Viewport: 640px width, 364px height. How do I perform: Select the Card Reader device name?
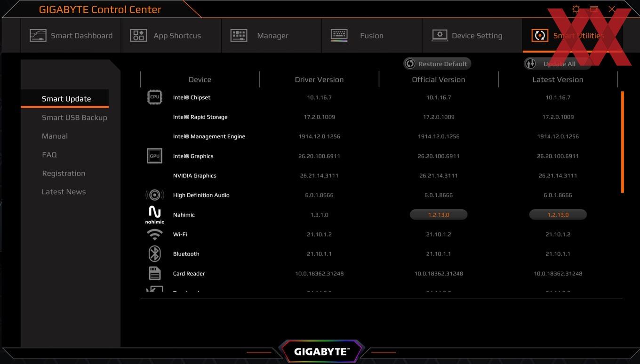[x=189, y=273]
